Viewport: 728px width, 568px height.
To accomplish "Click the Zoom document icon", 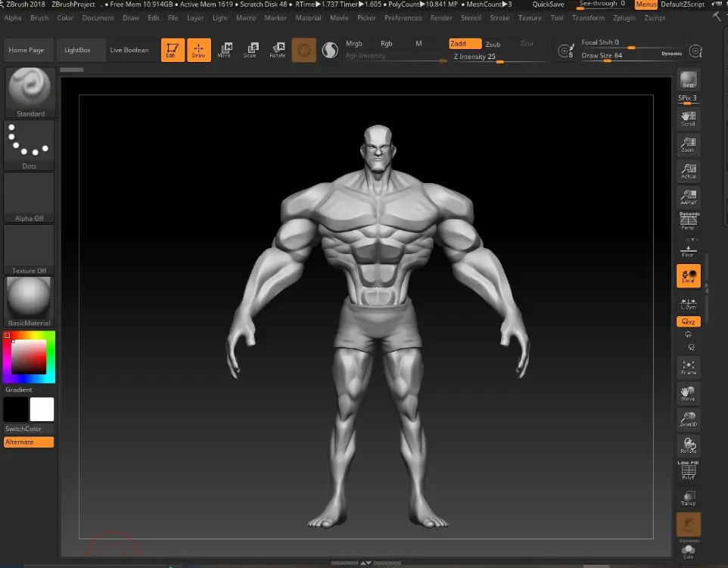I will point(689,144).
